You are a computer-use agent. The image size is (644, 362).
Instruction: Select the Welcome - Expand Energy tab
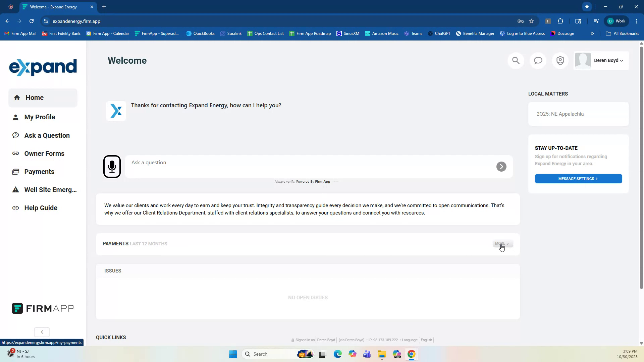coord(54,7)
